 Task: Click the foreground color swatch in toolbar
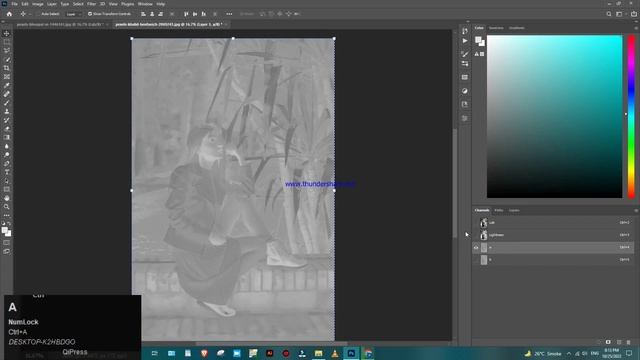pyautogui.click(x=5, y=231)
